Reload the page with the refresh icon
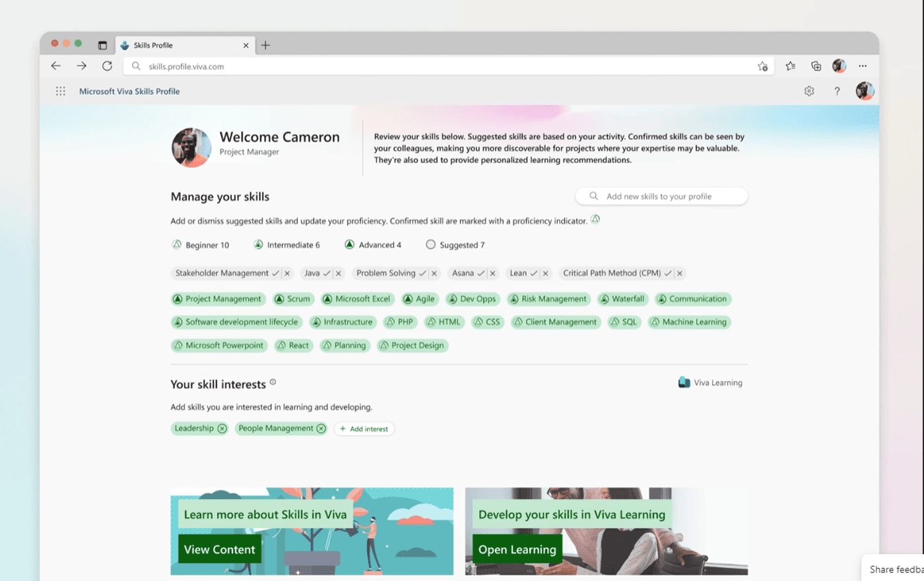 pos(107,66)
